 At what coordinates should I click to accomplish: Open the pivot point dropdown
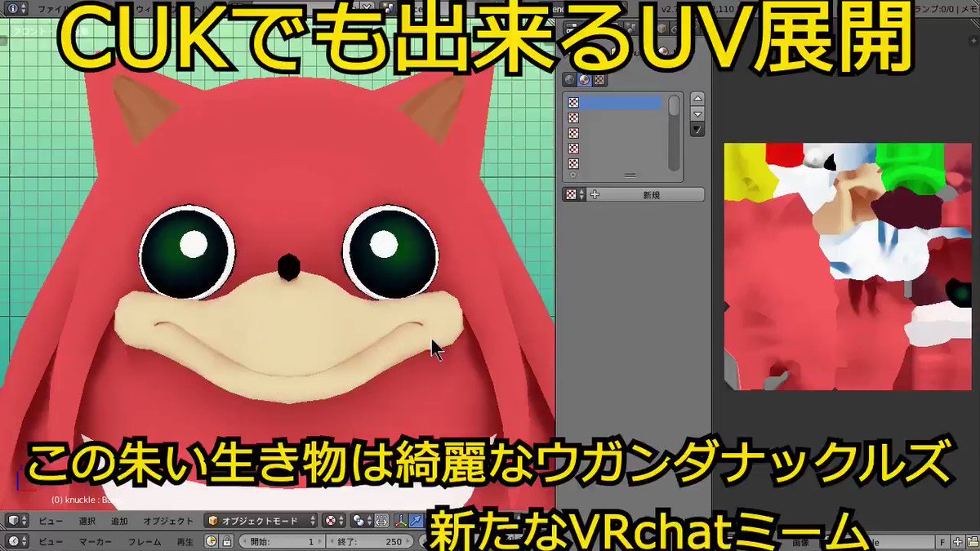tap(362, 521)
